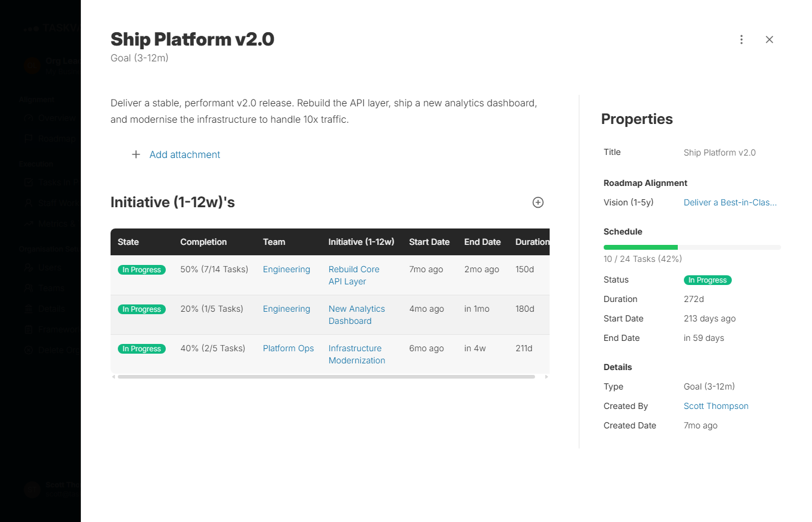
Task: Click the Add attachment link
Action: [185, 154]
